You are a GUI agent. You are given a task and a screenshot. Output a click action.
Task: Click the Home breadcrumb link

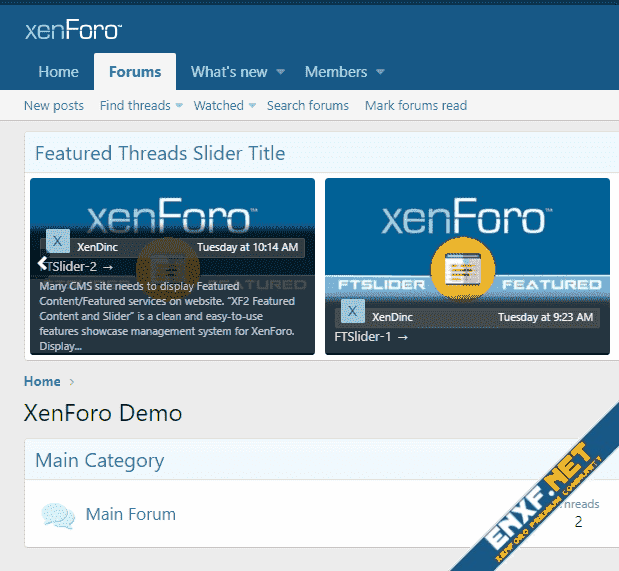tap(43, 381)
